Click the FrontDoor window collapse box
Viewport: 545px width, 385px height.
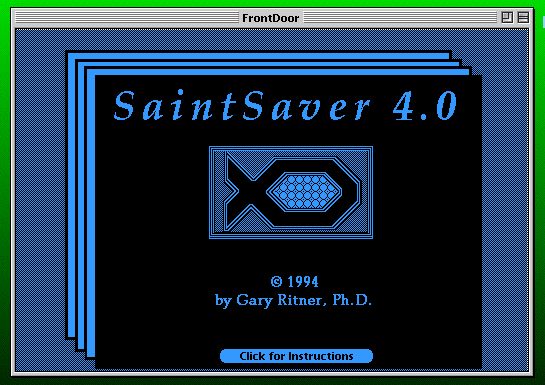pyautogui.click(x=523, y=17)
